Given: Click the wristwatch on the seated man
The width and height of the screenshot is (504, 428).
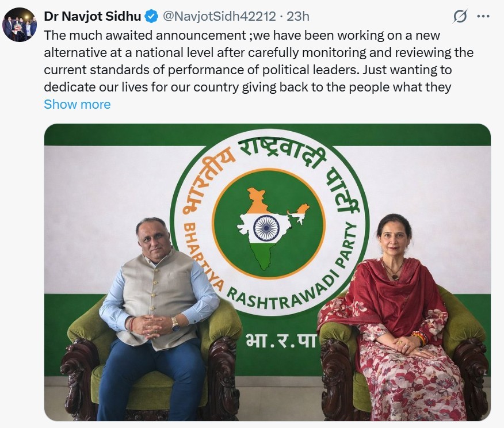Looking at the screenshot, I should point(175,323).
